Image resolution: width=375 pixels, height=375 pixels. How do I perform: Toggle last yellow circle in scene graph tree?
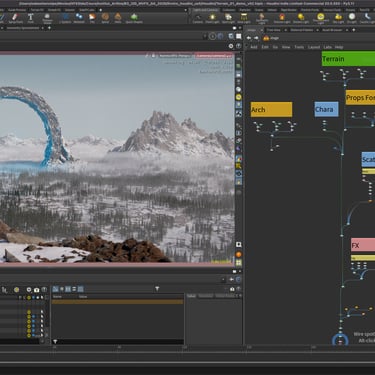click(x=29, y=335)
